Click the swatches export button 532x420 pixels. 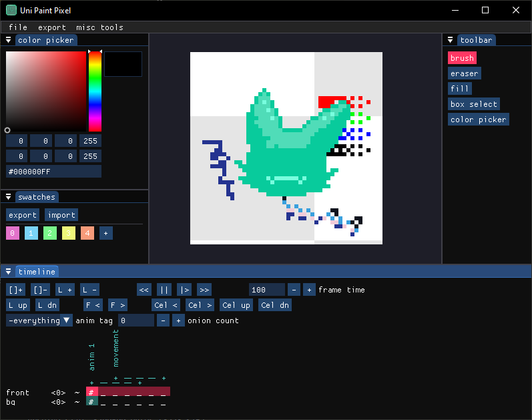(x=23, y=215)
